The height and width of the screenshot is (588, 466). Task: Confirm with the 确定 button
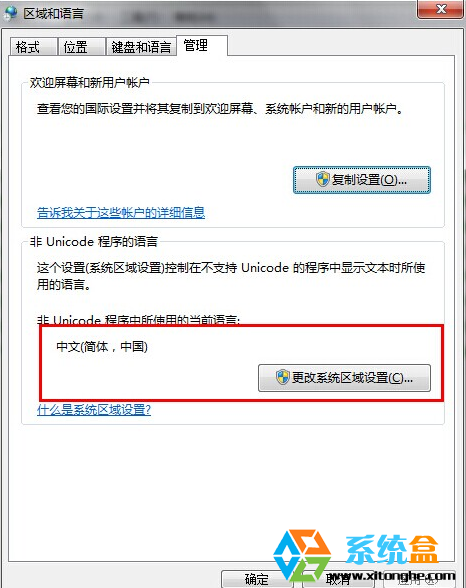[x=257, y=579]
